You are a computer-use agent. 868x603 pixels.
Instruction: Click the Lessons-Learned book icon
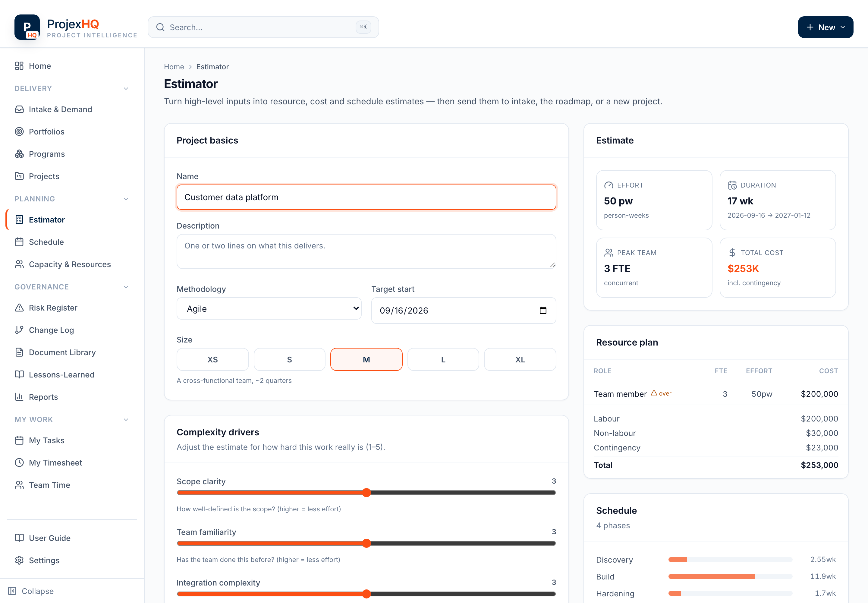pos(19,374)
